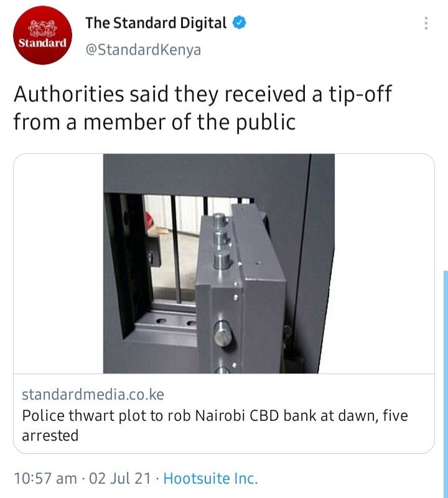Open the standardmedia.co.ke domain link
The image size is (448, 498).
93,395
